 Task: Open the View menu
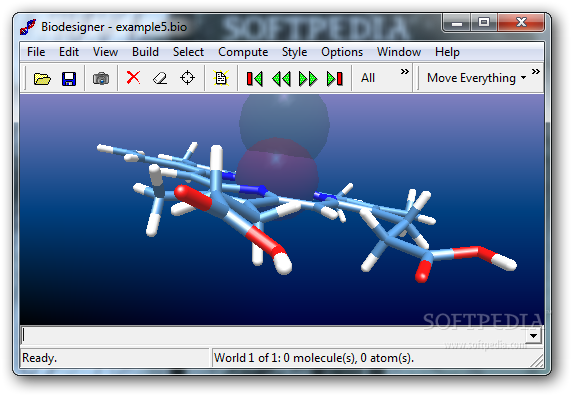tap(105, 52)
